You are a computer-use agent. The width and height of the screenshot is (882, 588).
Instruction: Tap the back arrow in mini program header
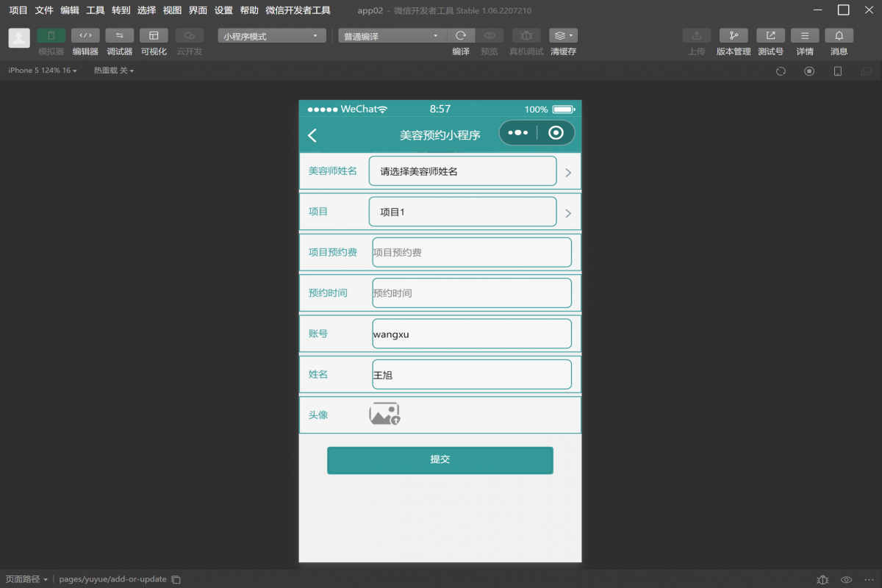(x=312, y=135)
